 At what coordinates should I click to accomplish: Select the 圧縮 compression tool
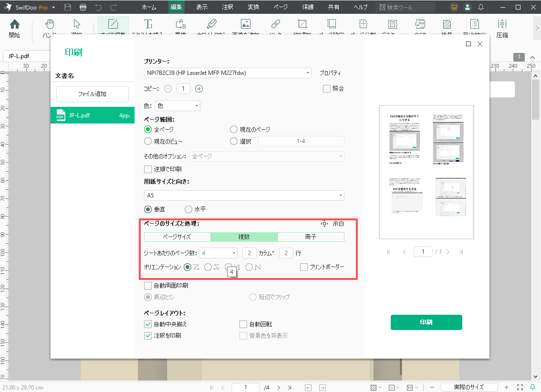click(501, 26)
